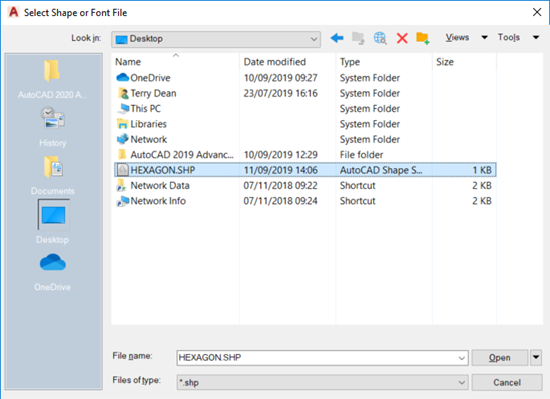Expand the Look in Desktop dropdown
Screen dimensions: 550x399
216,39
